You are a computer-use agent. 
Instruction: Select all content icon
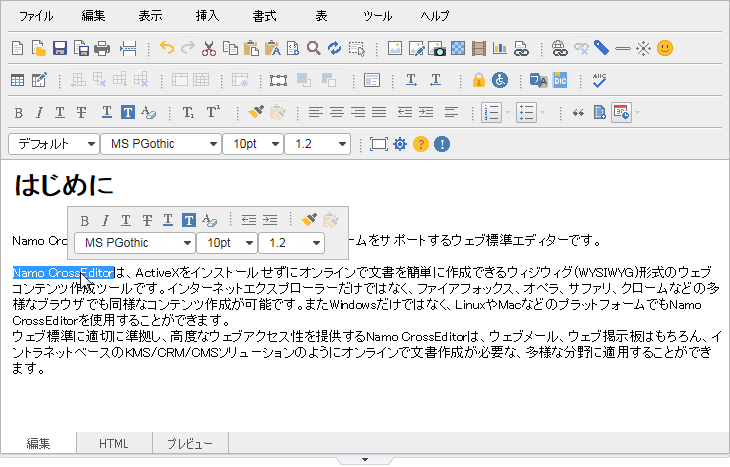pyautogui.click(x=357, y=48)
